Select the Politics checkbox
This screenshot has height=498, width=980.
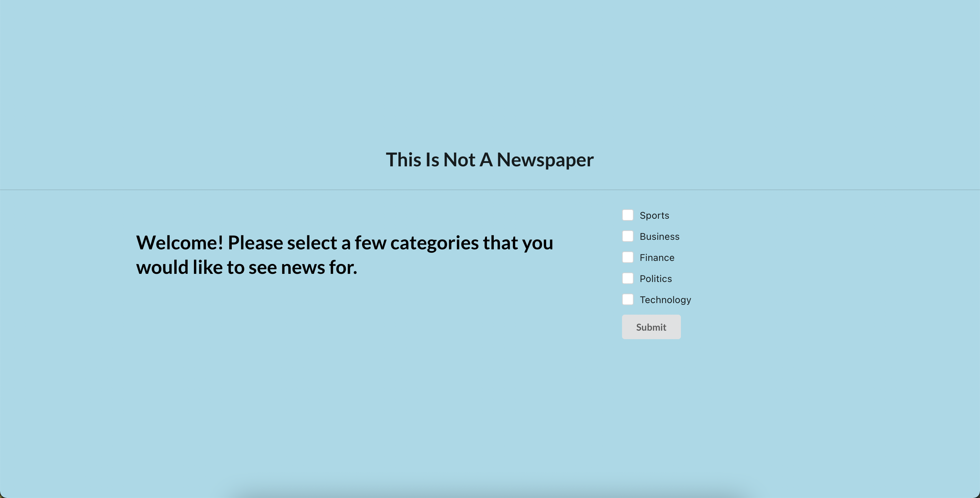pos(628,279)
